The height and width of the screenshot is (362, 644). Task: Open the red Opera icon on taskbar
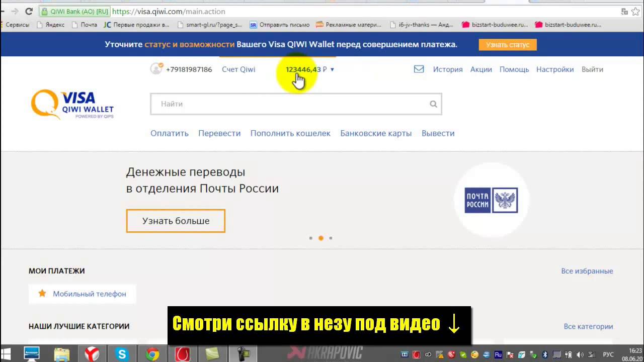point(182,354)
